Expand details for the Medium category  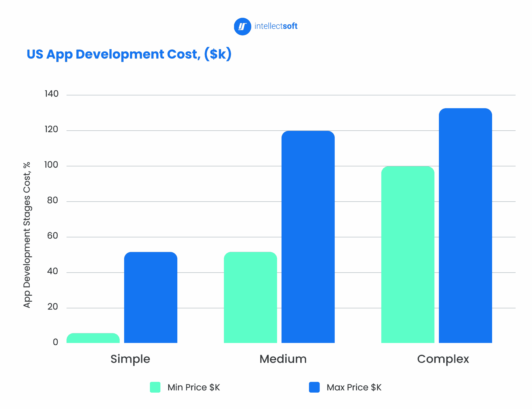click(x=282, y=359)
